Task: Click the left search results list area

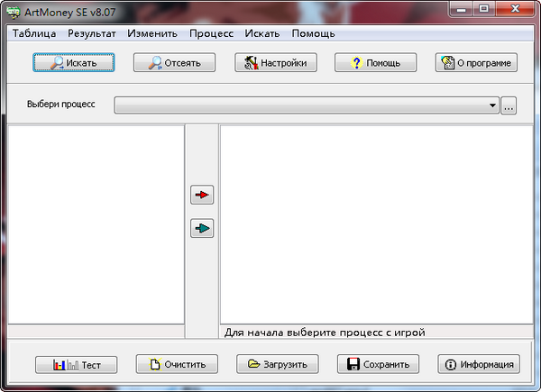Action: [x=96, y=224]
